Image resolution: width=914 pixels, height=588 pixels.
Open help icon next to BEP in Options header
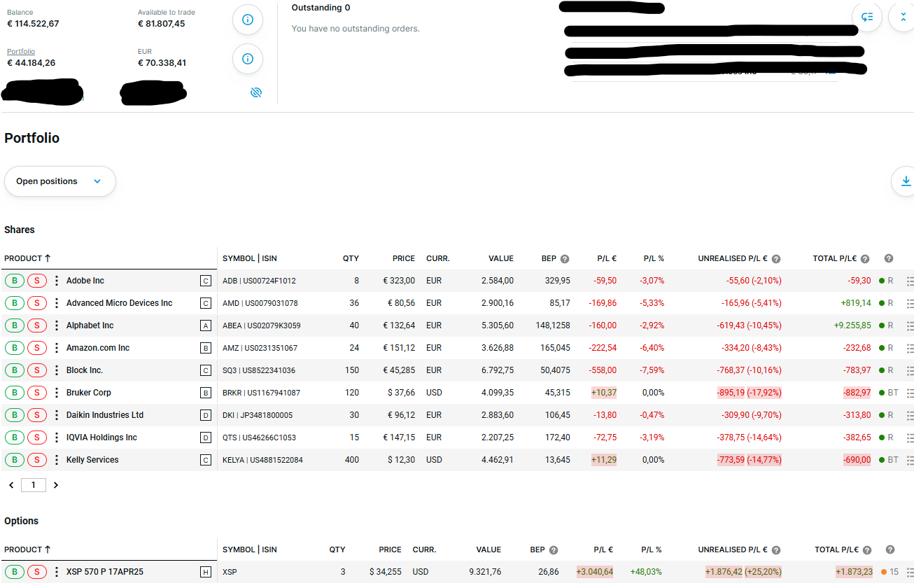point(554,550)
